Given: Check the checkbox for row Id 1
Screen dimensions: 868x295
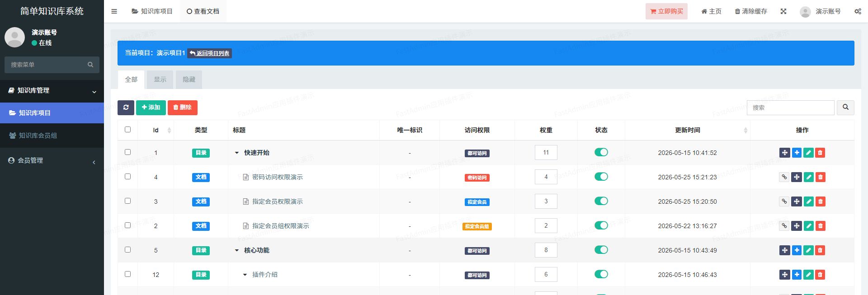Looking at the screenshot, I should pos(127,152).
